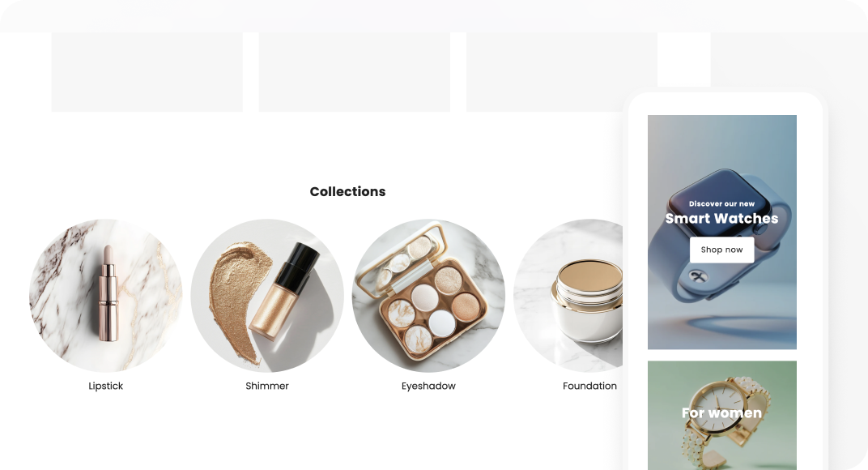Select the second gray placeholder card
This screenshot has height=470, width=868.
[355, 72]
